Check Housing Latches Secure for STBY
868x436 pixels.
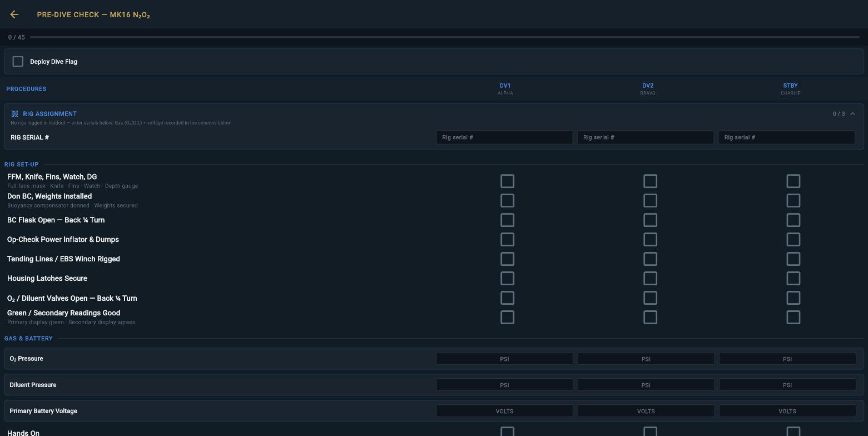(793, 279)
